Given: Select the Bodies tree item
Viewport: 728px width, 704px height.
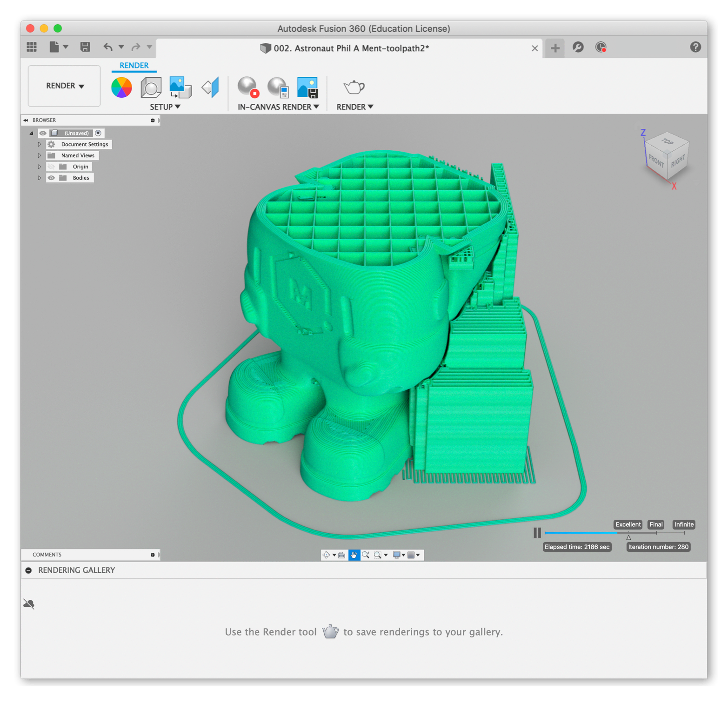Looking at the screenshot, I should click(81, 178).
